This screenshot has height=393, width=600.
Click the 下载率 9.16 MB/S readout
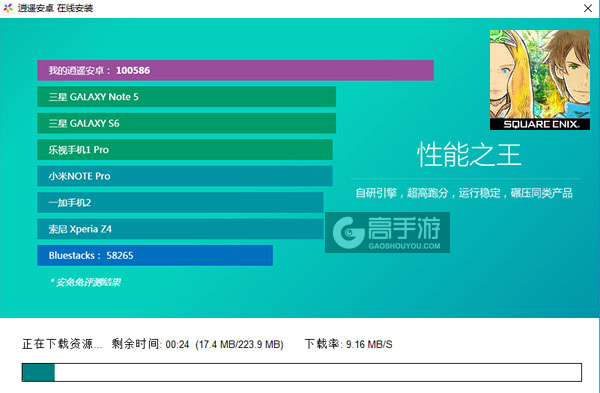[x=349, y=344]
